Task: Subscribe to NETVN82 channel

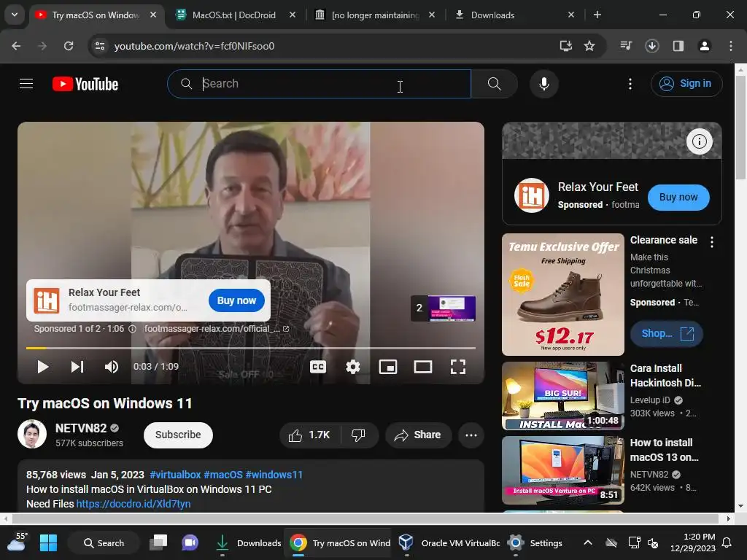Action: coord(178,435)
